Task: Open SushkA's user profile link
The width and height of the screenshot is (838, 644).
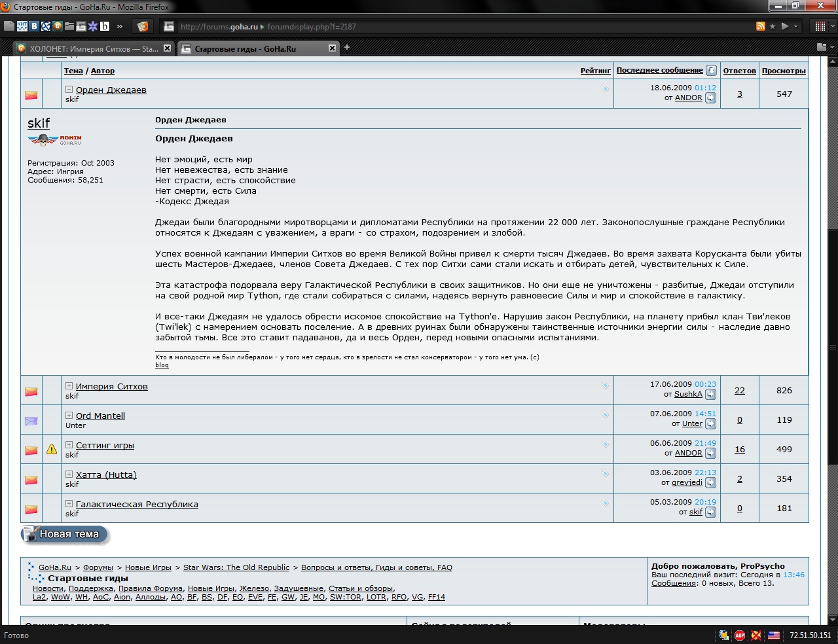Action: [x=688, y=395]
